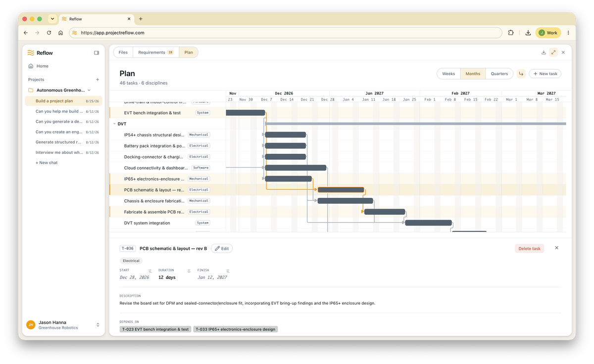
Task: Open the browser home page icon
Action: click(60, 33)
